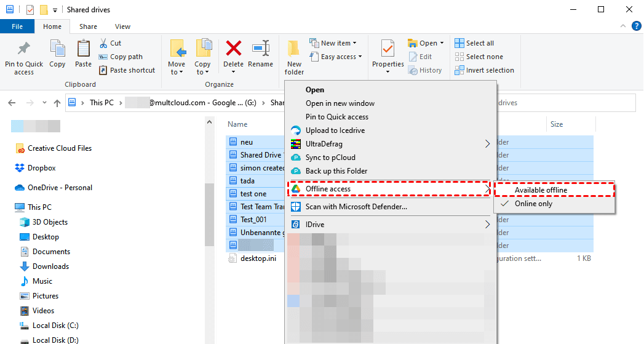Expand the IDrive submenu
This screenshot has width=644, height=344.
point(390,225)
